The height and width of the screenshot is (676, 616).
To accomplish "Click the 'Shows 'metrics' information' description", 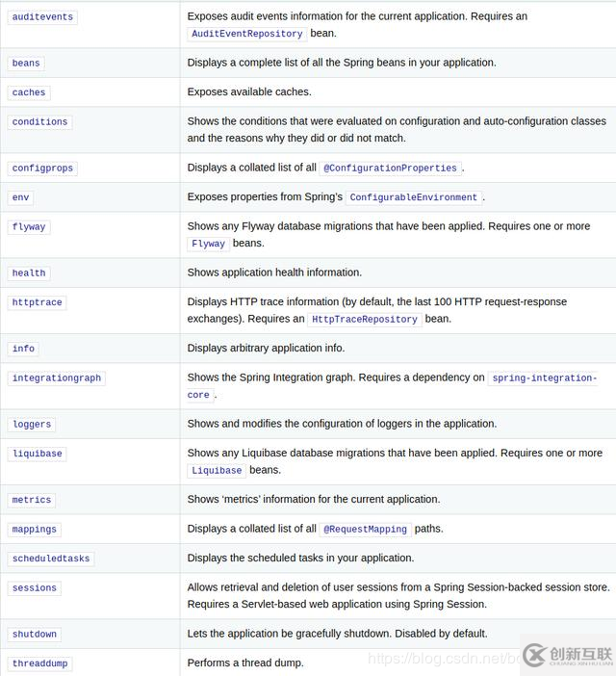I will pyautogui.click(x=314, y=499).
